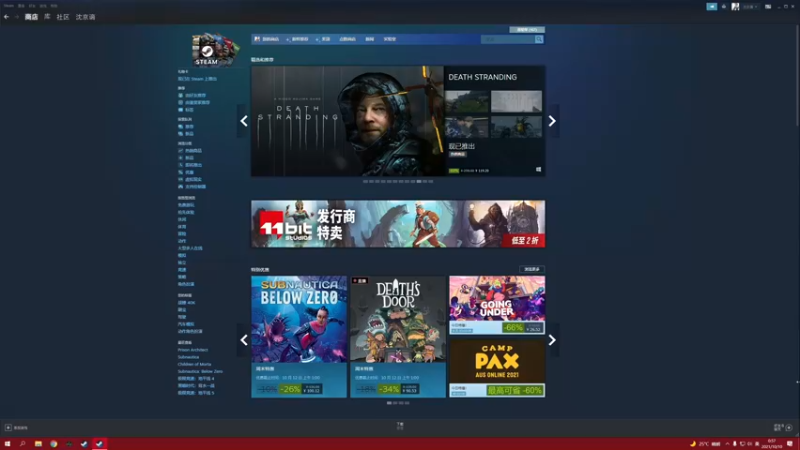Show previous special offers page
The image size is (800, 450).
click(244, 340)
